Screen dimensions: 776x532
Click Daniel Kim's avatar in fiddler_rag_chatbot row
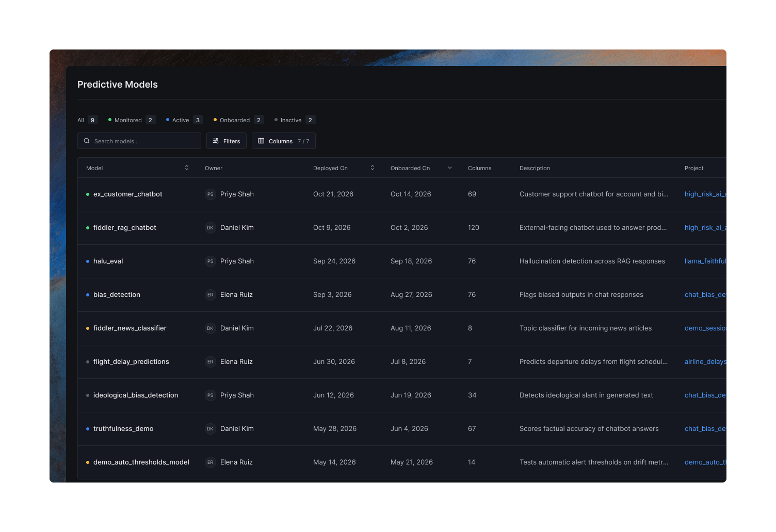point(210,228)
